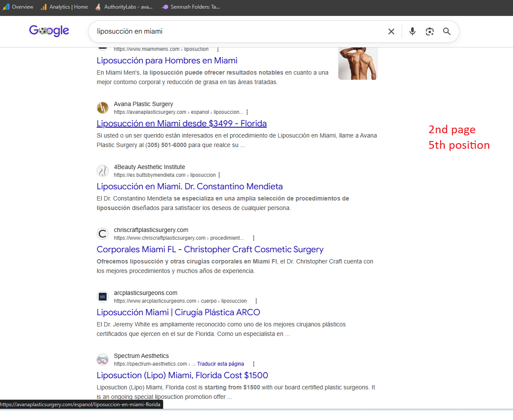This screenshot has height=420, width=513.
Task: Open the more options dots for chriscraftplasticsurgery.com result
Action: click(x=254, y=238)
